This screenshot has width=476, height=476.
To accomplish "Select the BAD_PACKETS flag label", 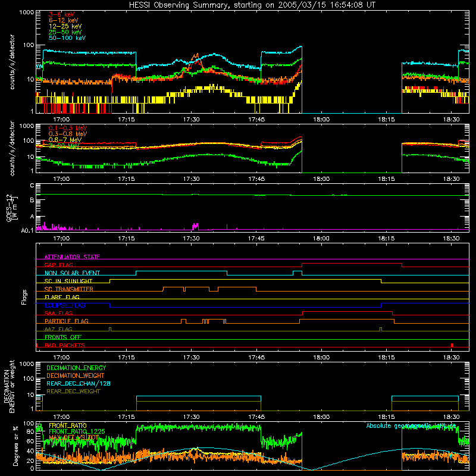I will tap(65, 345).
